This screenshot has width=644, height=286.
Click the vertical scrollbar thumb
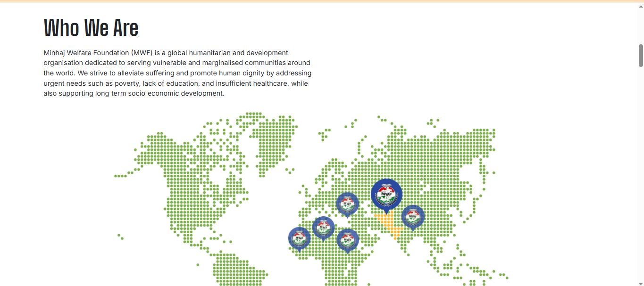click(641, 56)
